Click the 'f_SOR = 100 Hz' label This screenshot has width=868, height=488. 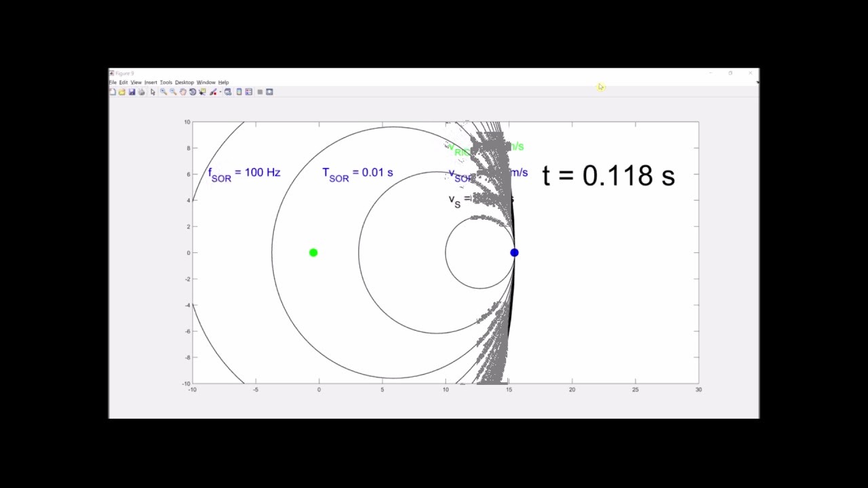click(244, 174)
